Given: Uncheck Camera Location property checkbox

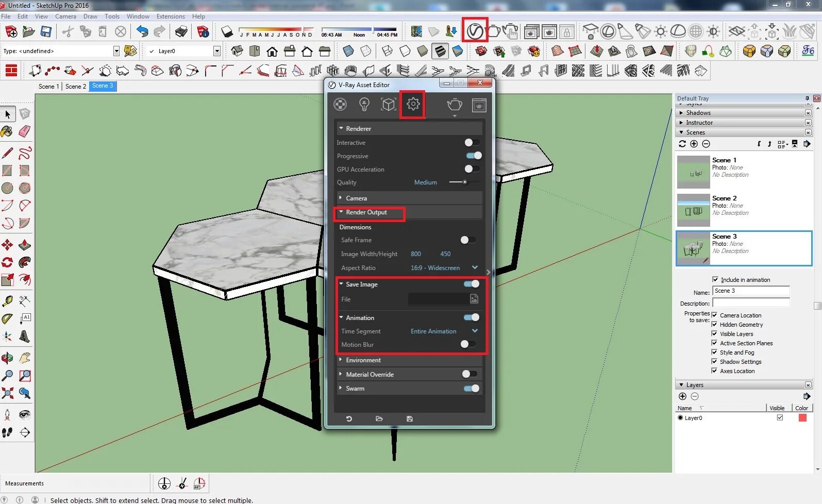Looking at the screenshot, I should (x=714, y=314).
